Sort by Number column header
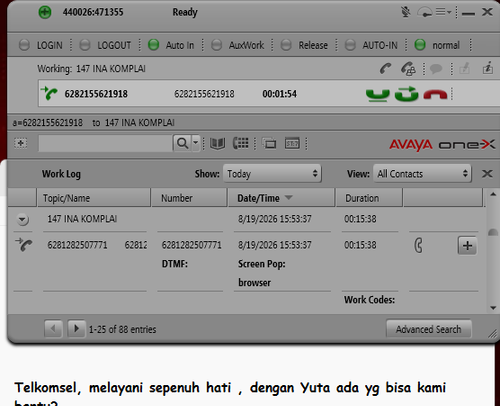 189,198
